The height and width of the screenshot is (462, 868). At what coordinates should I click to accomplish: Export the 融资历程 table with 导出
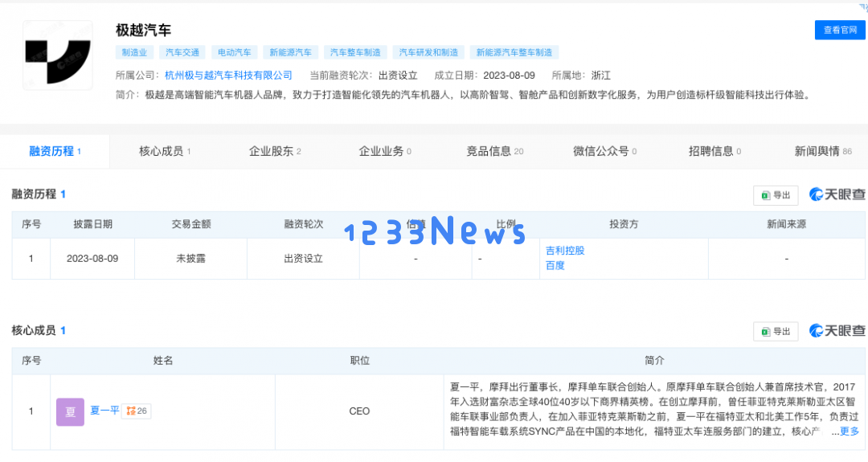(x=776, y=195)
